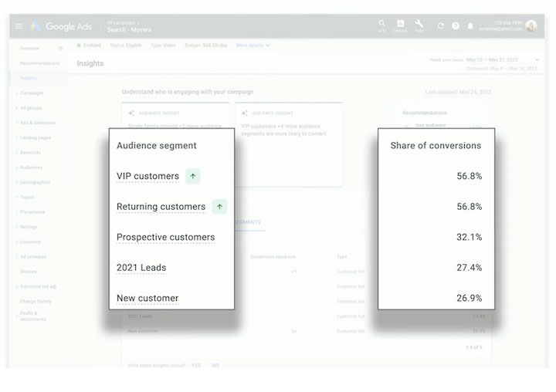This screenshot has width=556, height=392.
Task: Click the Refresh icon
Action: [x=440, y=26]
